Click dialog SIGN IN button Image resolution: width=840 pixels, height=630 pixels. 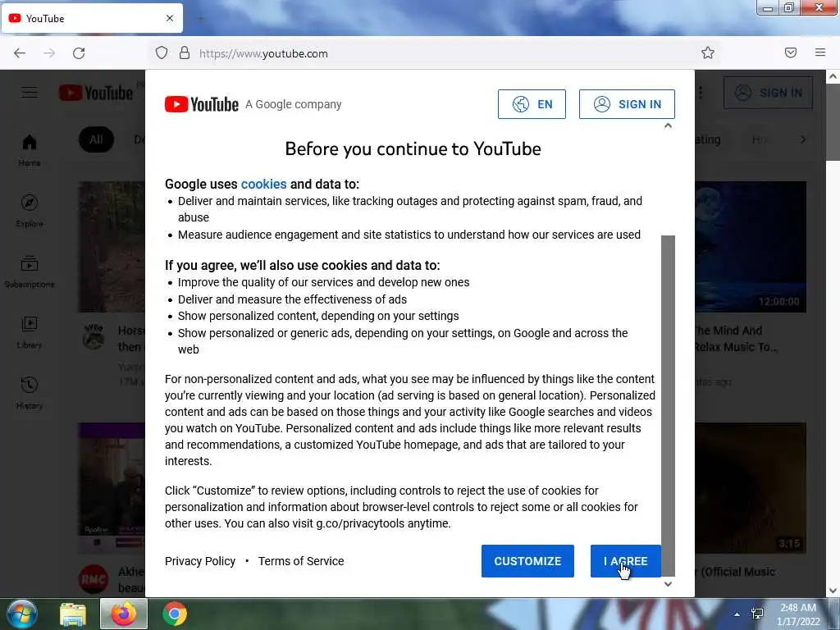coord(627,104)
